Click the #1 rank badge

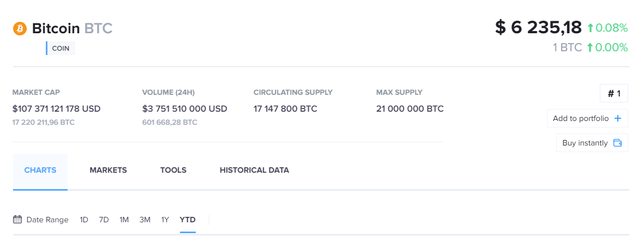(x=614, y=94)
